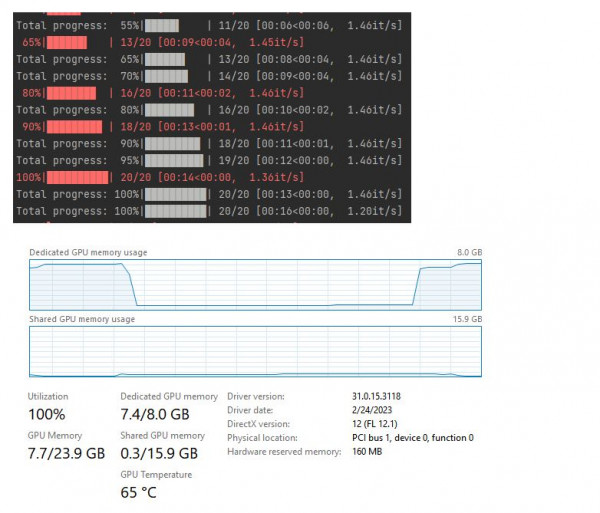Click the red 90% progress bar
This screenshot has height=513, width=600.
(x=74, y=127)
